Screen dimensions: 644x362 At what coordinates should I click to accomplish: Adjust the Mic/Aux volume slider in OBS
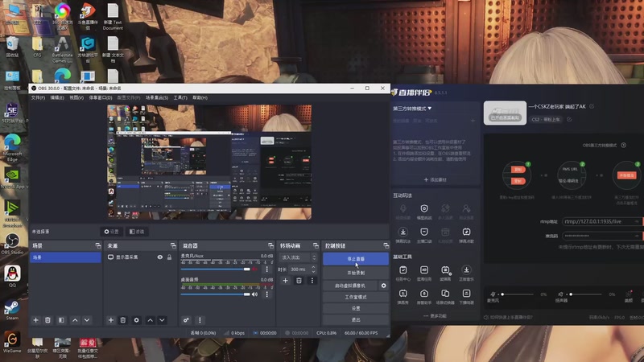coord(215,269)
